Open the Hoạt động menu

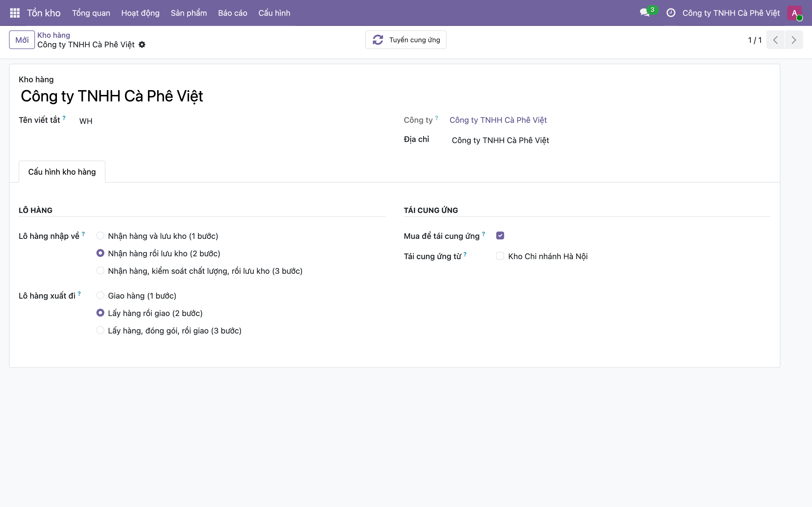click(x=140, y=13)
